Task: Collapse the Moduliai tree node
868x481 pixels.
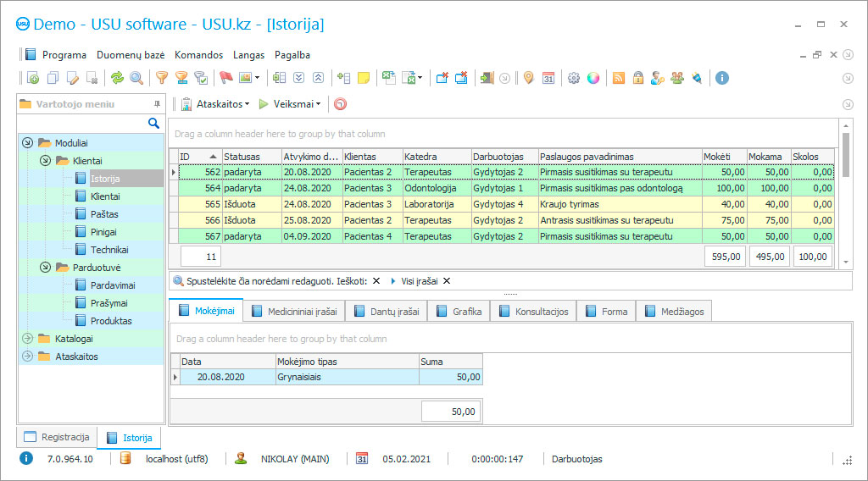Action: pos(27,143)
